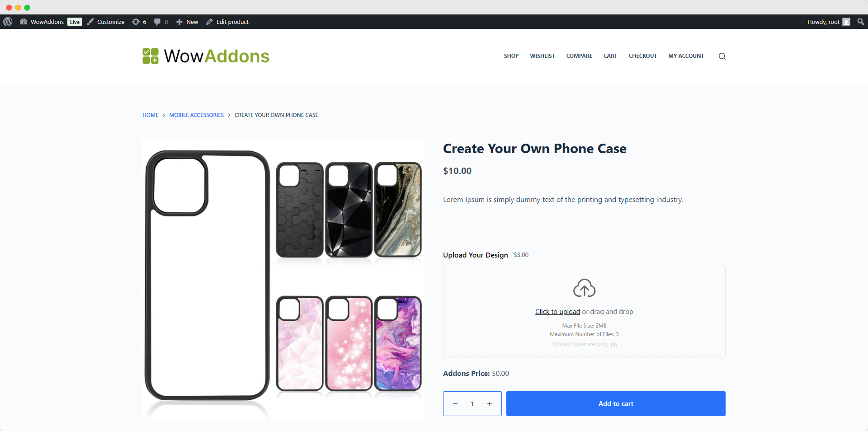Open the updates icon showing 6

[x=139, y=22]
